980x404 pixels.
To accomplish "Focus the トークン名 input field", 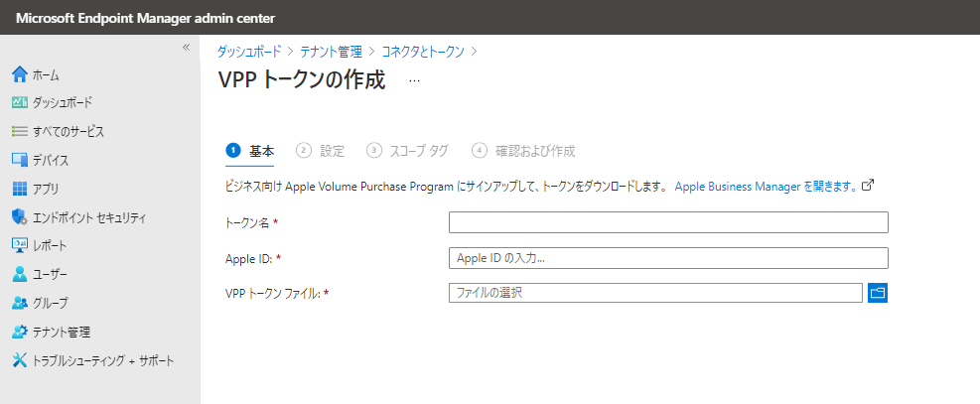I will click(668, 222).
